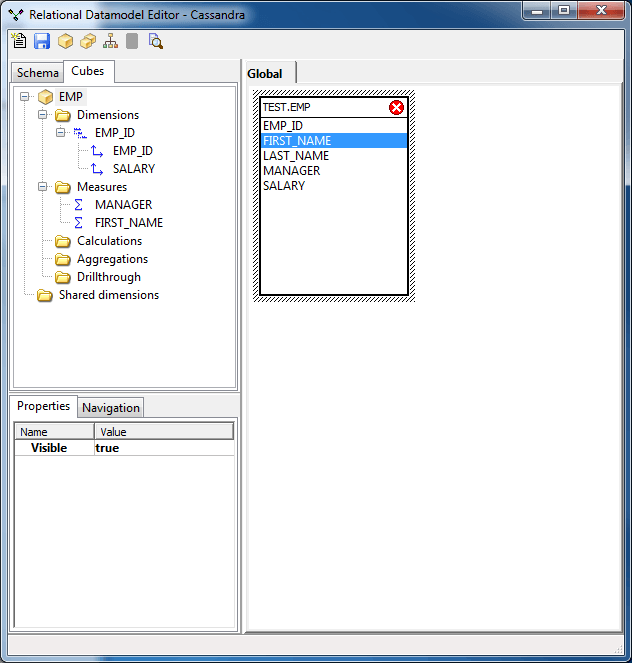The width and height of the screenshot is (632, 663).
Task: Click the New document toolbar icon
Action: pyautogui.click(x=19, y=41)
